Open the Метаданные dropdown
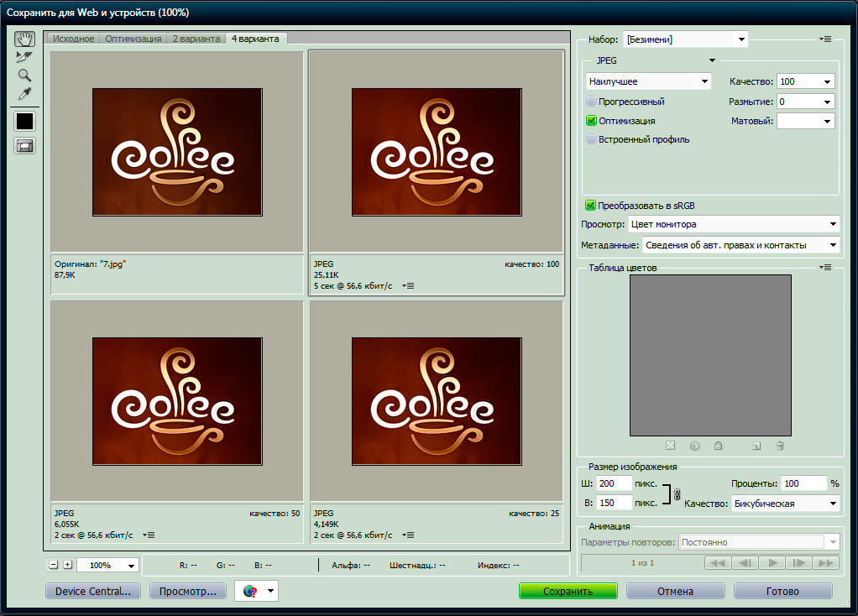The height and width of the screenshot is (616, 858). 741,245
